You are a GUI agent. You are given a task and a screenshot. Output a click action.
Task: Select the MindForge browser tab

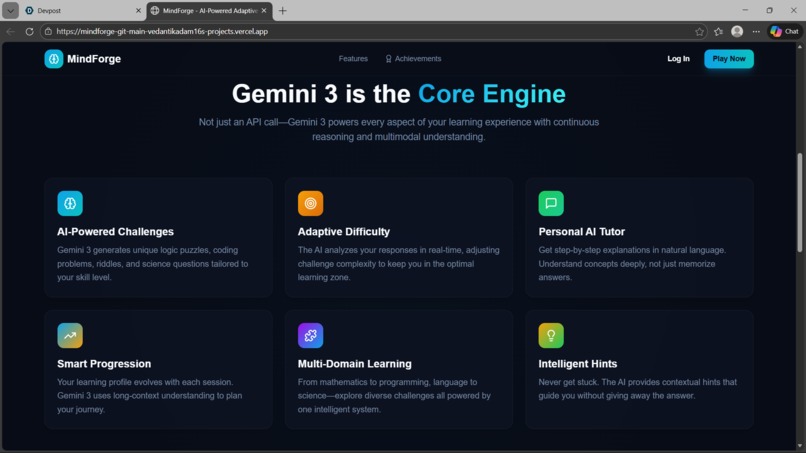coord(209,10)
